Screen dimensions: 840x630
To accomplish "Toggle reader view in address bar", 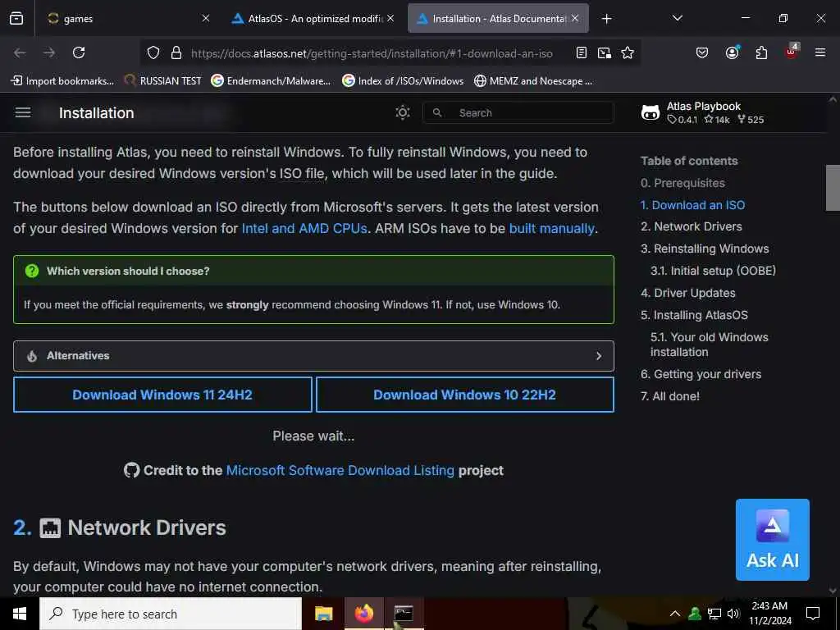I will pos(582,52).
